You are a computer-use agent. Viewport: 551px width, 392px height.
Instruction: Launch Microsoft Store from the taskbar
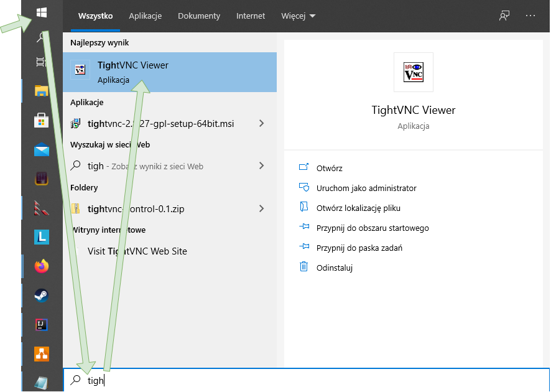pos(42,120)
